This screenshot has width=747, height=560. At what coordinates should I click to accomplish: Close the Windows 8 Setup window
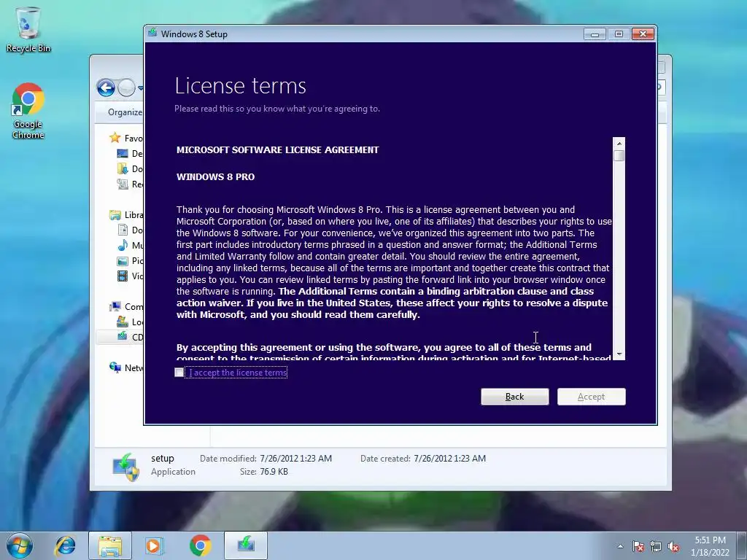pyautogui.click(x=643, y=34)
